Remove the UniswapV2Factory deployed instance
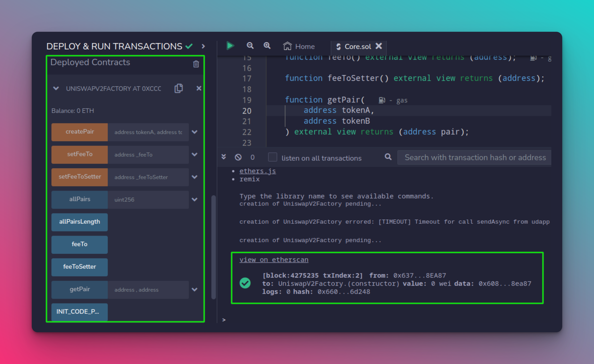 point(199,89)
